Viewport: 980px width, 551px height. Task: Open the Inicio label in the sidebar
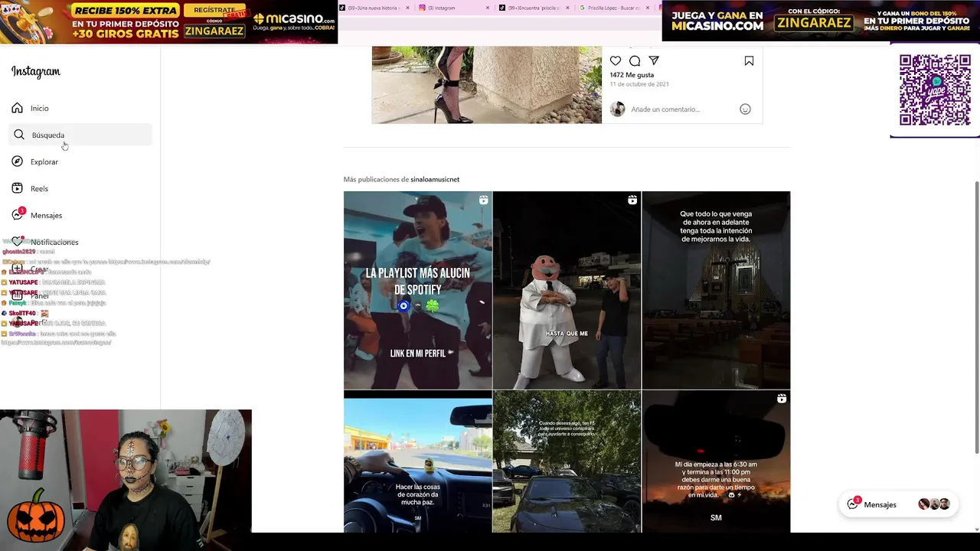pos(40,109)
